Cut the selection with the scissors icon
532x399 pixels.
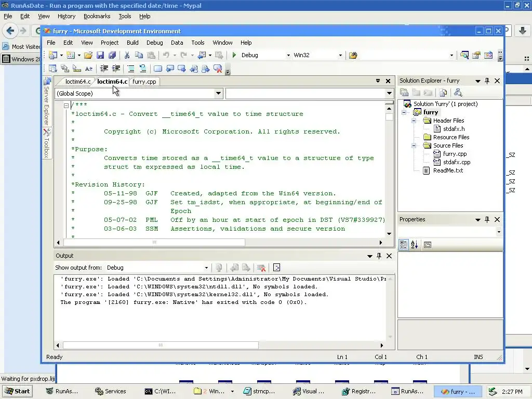pos(127,55)
